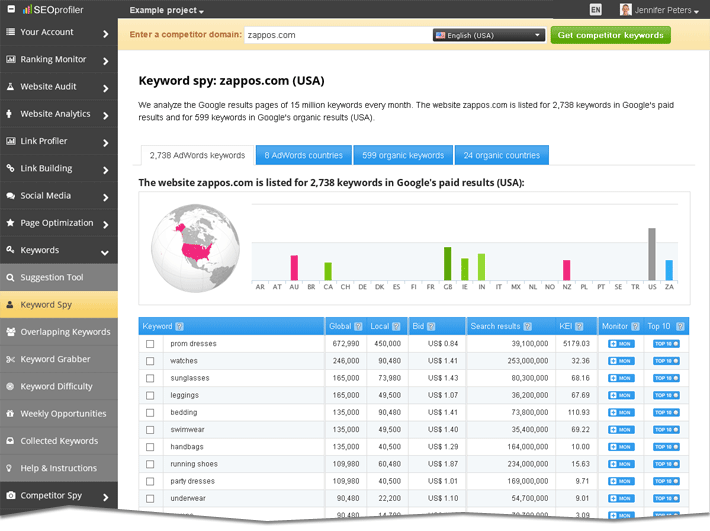Click the EN language icon
710x531 pixels.
tap(595, 10)
